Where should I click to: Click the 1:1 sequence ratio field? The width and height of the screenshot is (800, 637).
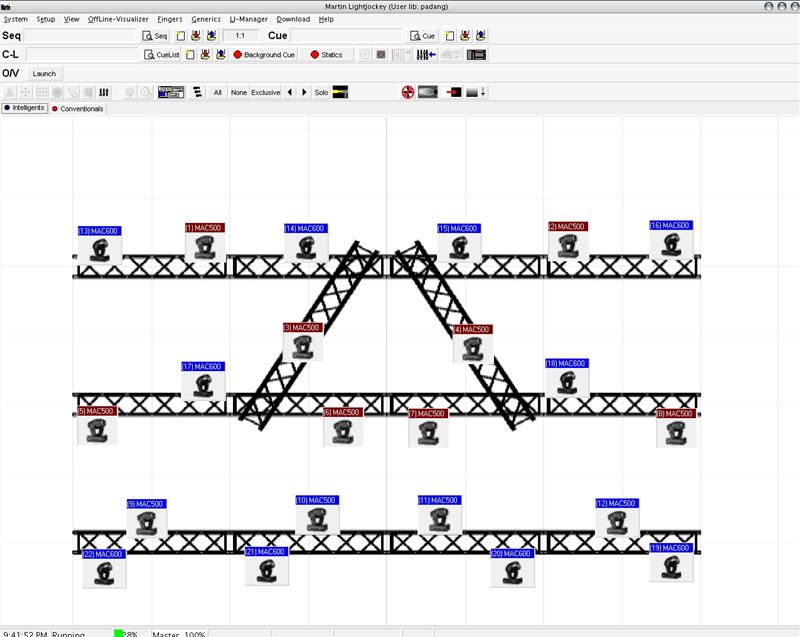240,36
